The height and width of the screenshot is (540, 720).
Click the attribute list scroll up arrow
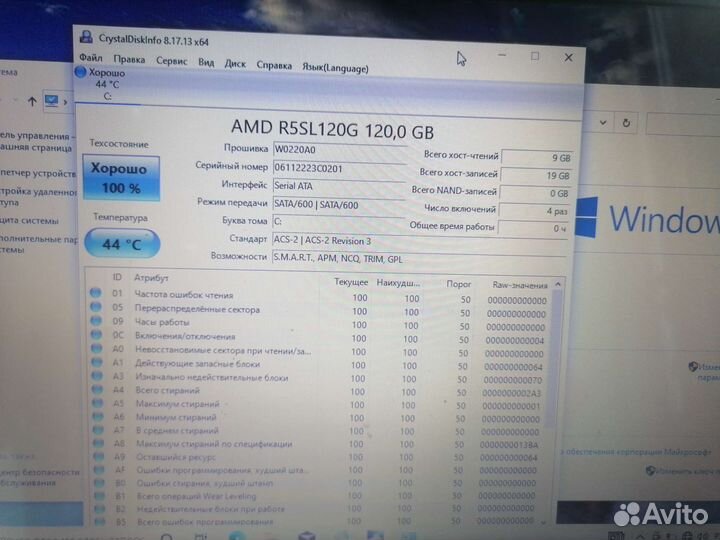(558, 284)
